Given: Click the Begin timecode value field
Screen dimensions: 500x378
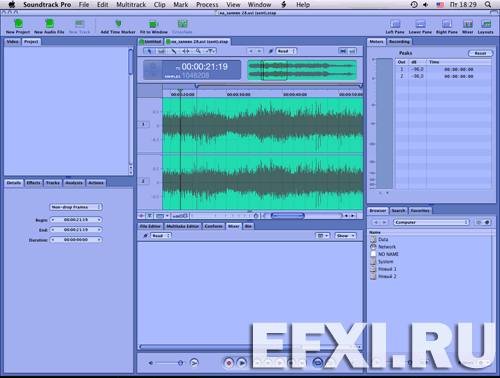Looking at the screenshot, I should click(x=76, y=220).
